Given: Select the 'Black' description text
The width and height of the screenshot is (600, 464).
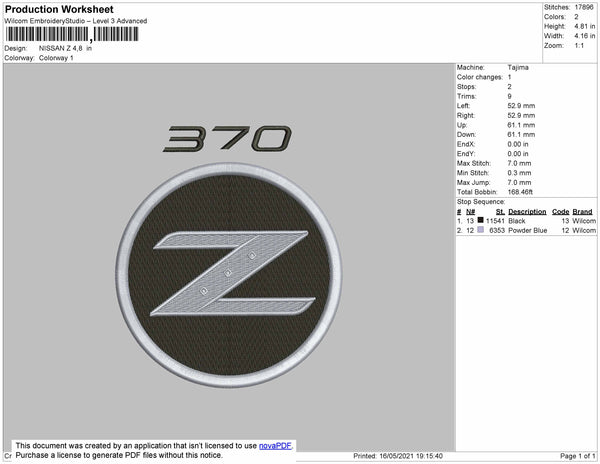Looking at the screenshot, I should coord(517,221).
